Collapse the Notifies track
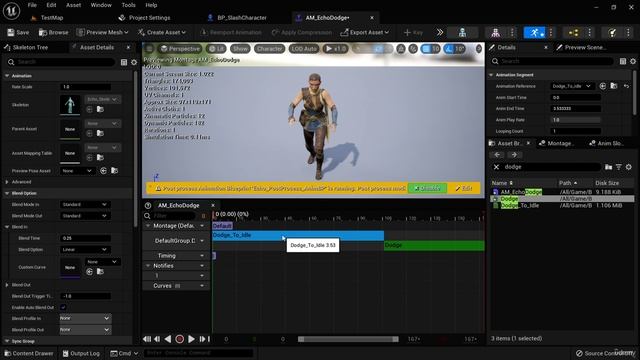Image resolution: width=640 pixels, height=360 pixels. click(x=148, y=266)
